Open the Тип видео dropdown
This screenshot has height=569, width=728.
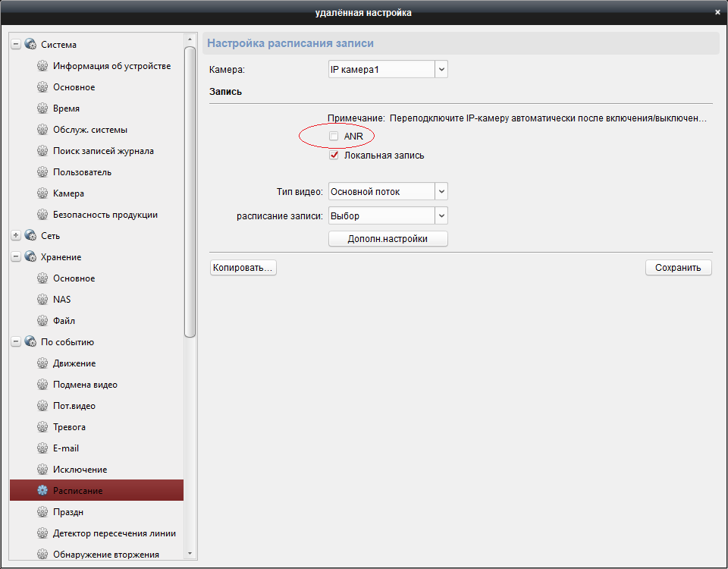coord(441,192)
